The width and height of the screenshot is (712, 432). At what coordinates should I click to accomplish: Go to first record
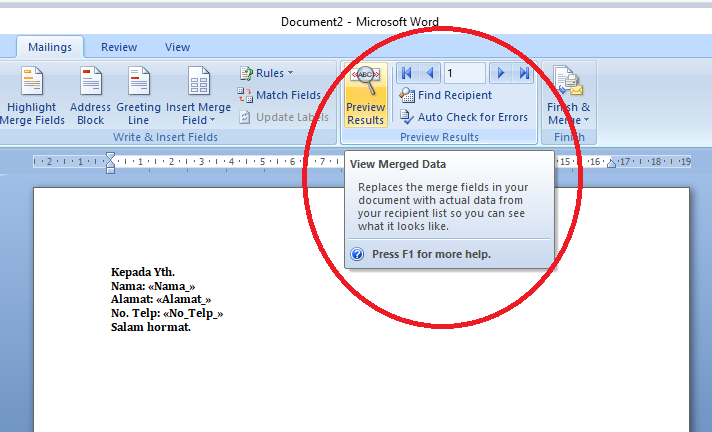[407, 73]
